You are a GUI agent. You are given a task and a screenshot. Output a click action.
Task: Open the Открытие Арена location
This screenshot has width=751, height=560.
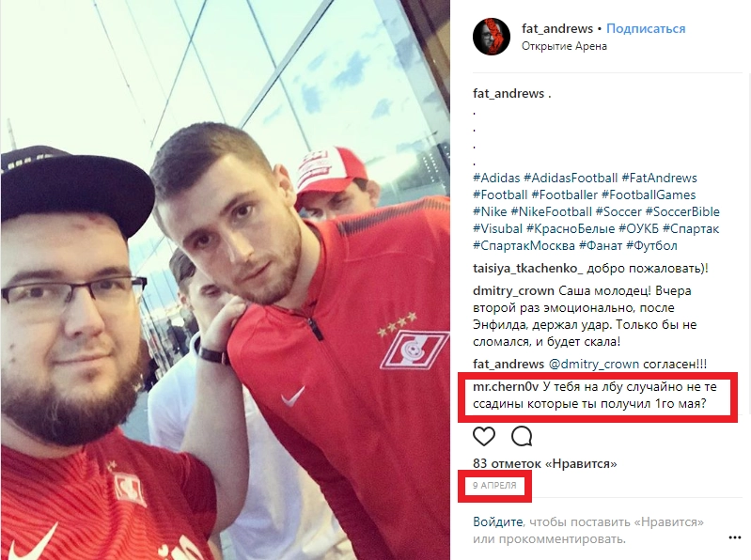pos(564,46)
